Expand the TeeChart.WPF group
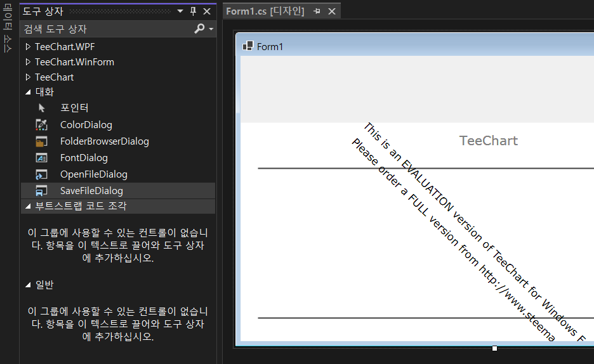The height and width of the screenshot is (364, 594). [x=28, y=47]
